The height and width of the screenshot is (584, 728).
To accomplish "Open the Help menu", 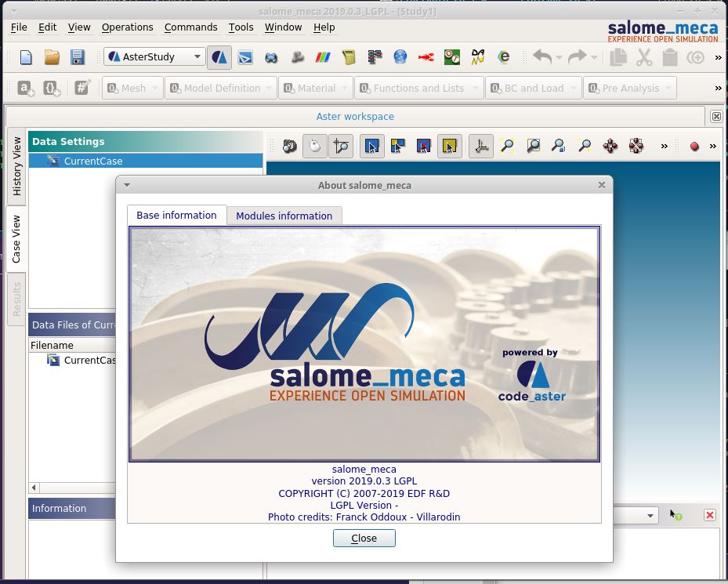I will click(324, 27).
